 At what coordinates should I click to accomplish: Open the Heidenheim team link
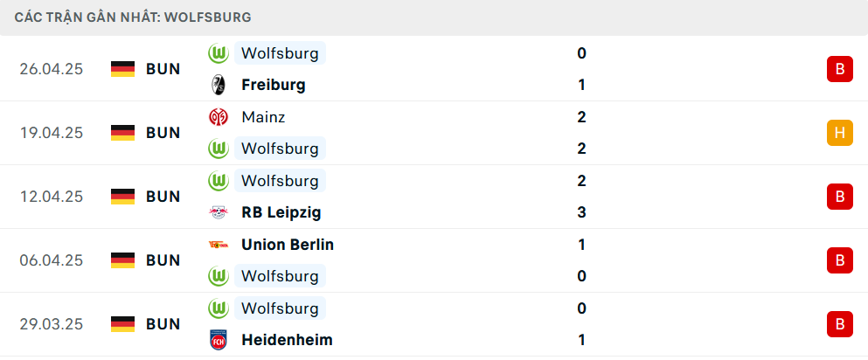coord(288,340)
